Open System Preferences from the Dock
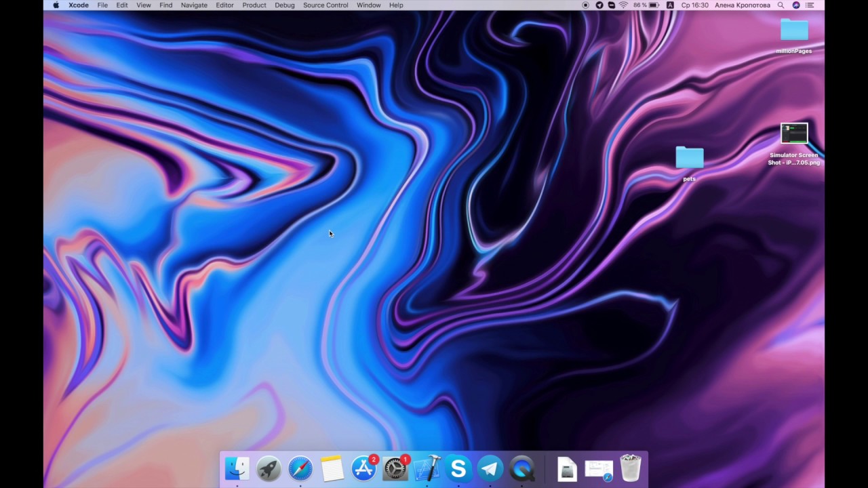 [395, 468]
